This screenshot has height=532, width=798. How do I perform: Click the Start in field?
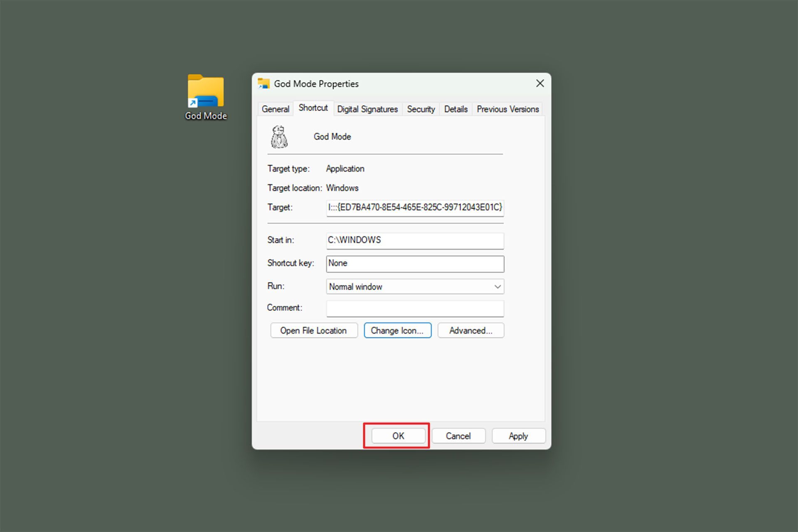click(x=415, y=240)
